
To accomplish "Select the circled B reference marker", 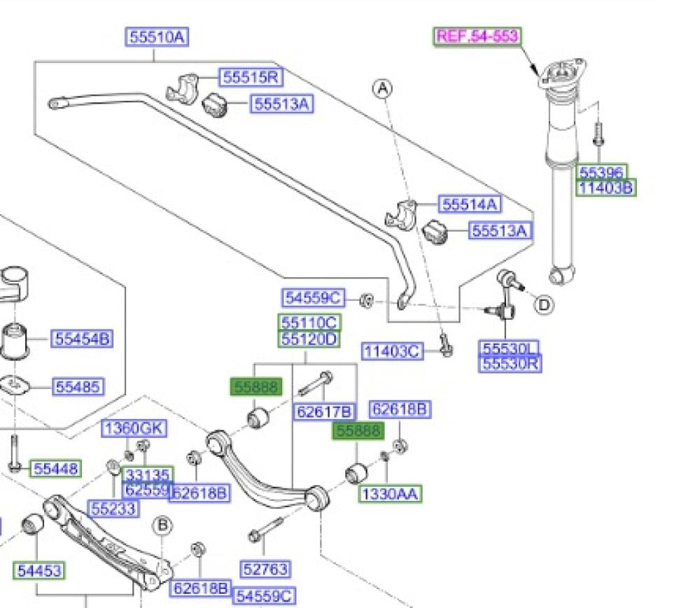I will click(162, 524).
